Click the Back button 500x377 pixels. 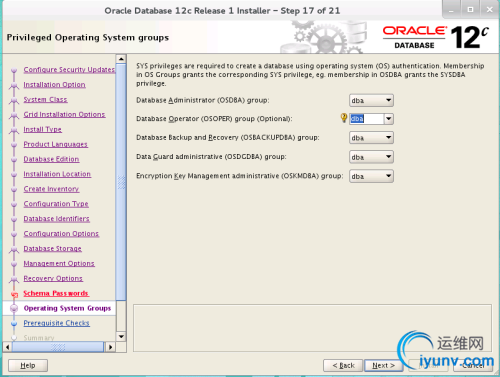pos(343,365)
